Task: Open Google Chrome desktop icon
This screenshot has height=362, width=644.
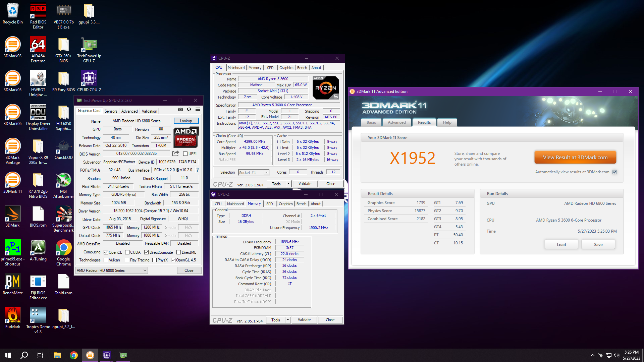Action: point(63,253)
